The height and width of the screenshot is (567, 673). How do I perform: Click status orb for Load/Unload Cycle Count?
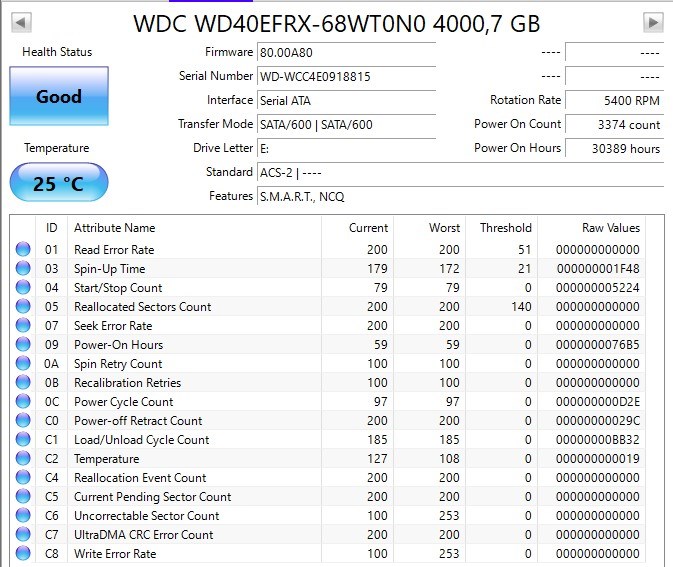[x=23, y=440]
